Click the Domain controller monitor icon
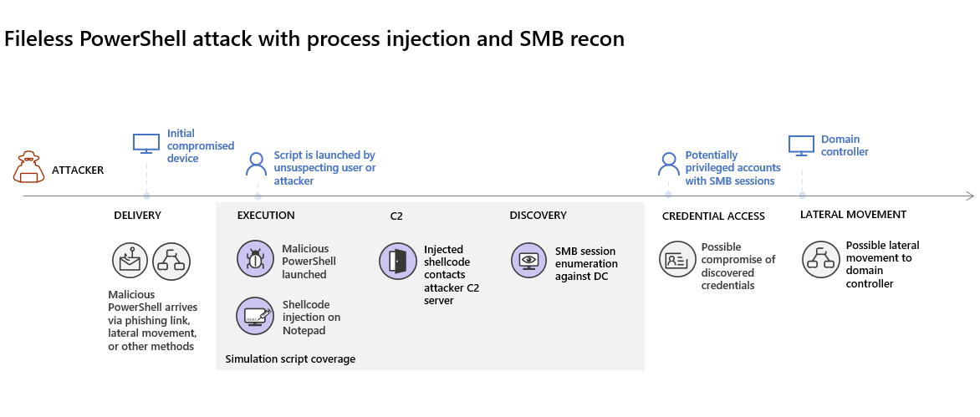The width and height of the screenshot is (980, 417). [x=801, y=146]
